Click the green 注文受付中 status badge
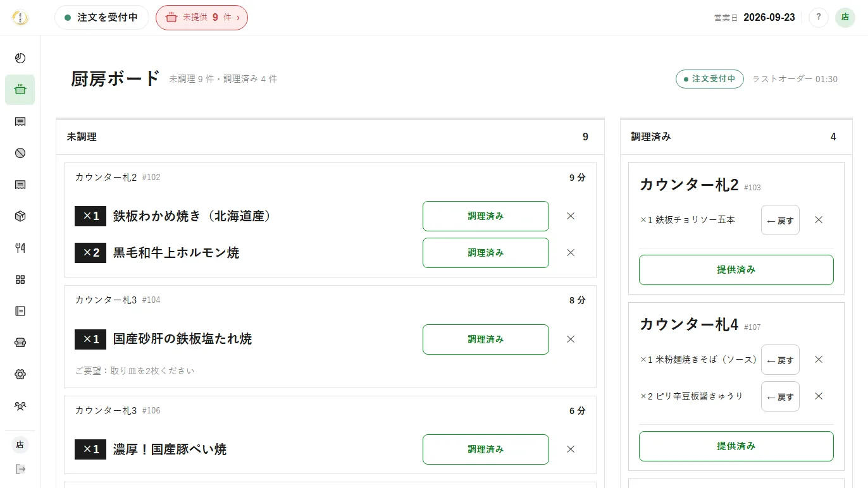Screen dimensions: 868x488 pyautogui.click(x=710, y=79)
